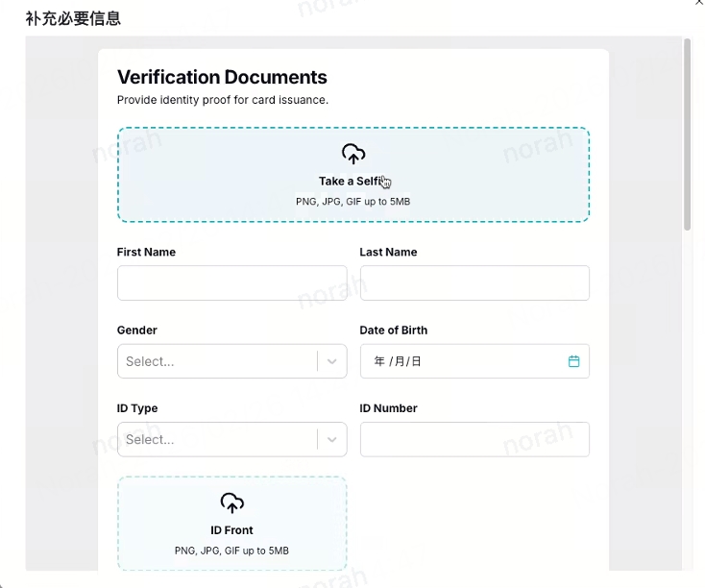This screenshot has height=588, width=705.
Task: Focus the ID Number input field
Action: tap(474, 439)
